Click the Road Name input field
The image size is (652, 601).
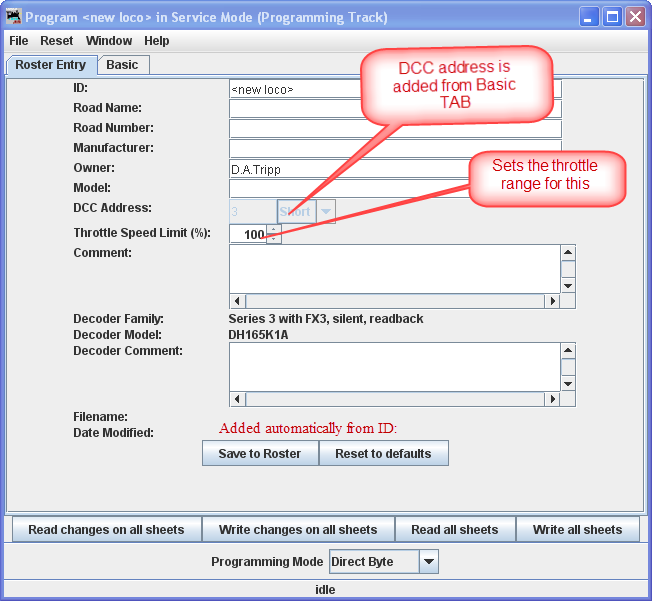395,108
